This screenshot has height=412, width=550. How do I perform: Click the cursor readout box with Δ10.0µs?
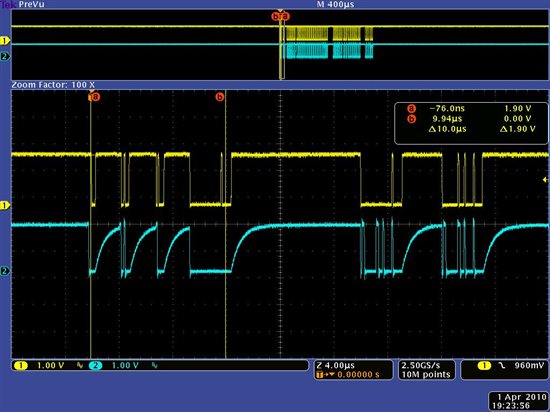coord(471,123)
